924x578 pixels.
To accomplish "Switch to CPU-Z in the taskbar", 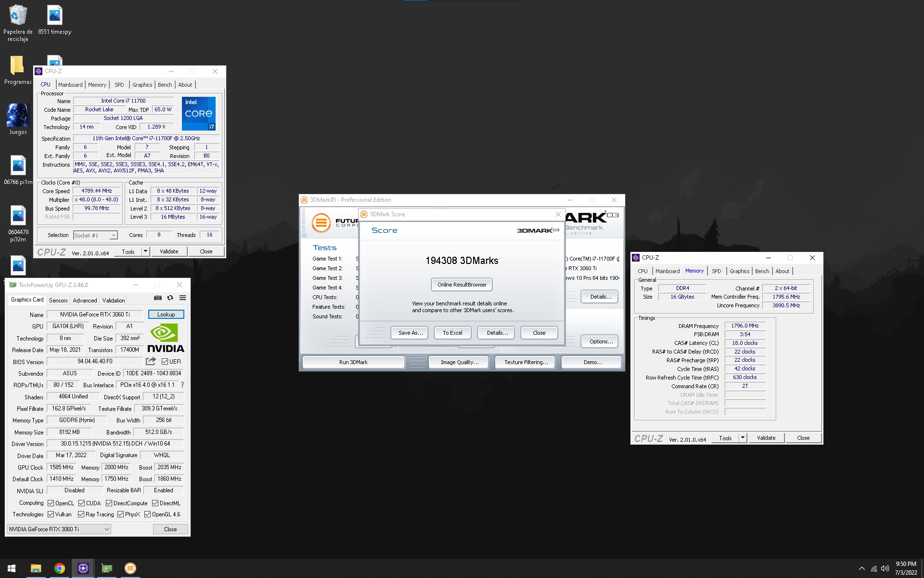I will [83, 568].
